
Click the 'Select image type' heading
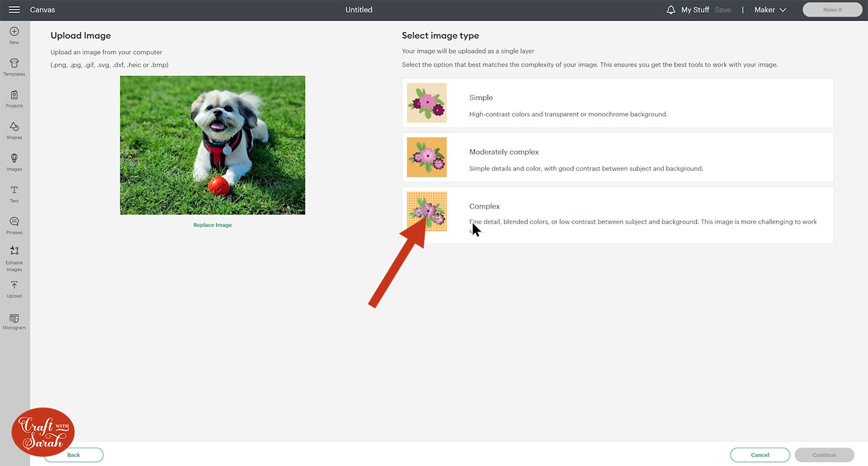440,36
